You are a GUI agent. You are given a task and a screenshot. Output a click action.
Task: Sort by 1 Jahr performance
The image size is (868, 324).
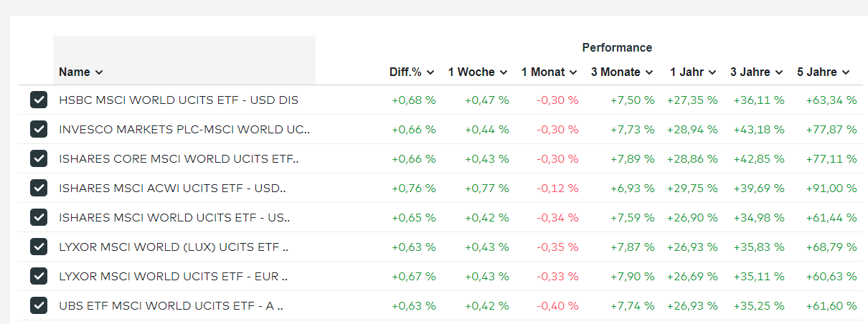pyautogui.click(x=693, y=72)
